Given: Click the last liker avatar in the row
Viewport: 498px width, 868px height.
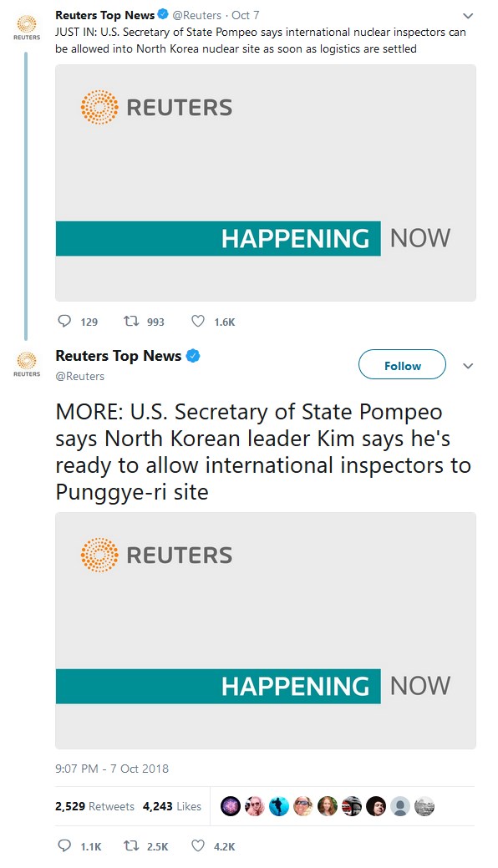Looking at the screenshot, I should point(424,806).
